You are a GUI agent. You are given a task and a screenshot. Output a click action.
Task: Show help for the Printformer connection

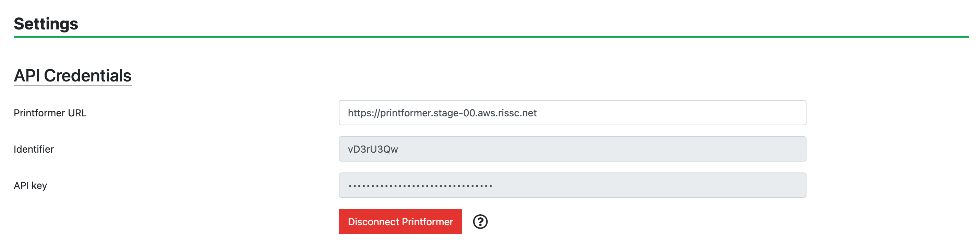[480, 222]
